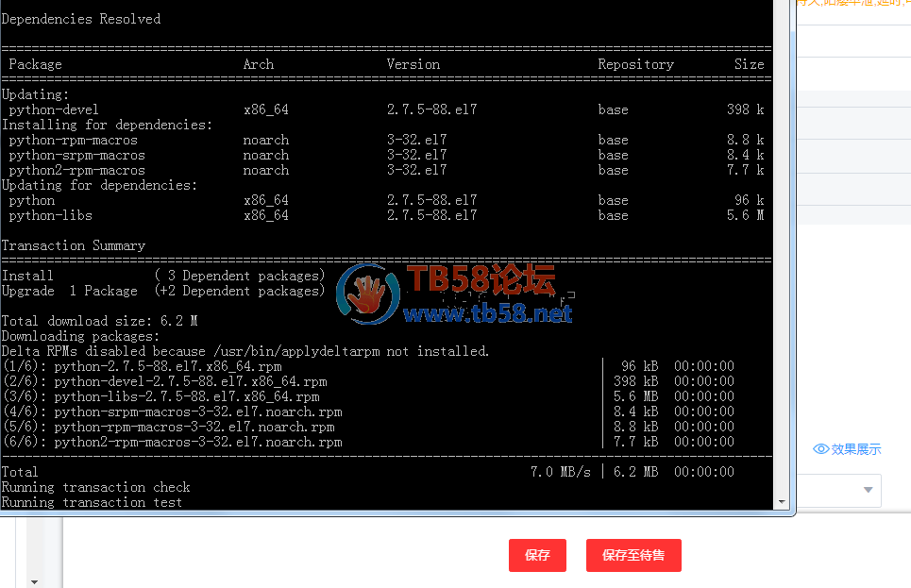The width and height of the screenshot is (911, 588).
Task: Click '(6/6): python2-rpm-macros' download line
Action: pyautogui.click(x=173, y=442)
